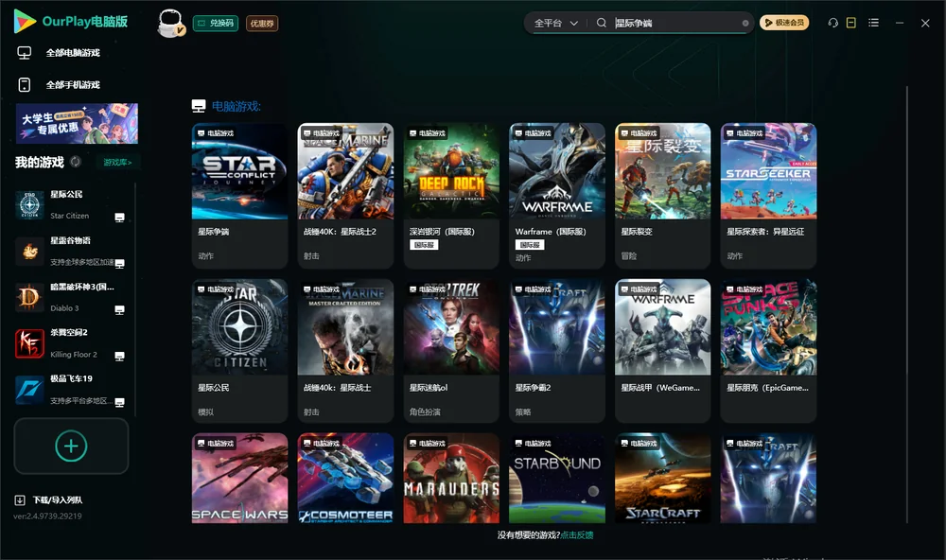
Task: Open Star Citizen 星际公民 search result card
Action: pyautogui.click(x=239, y=351)
